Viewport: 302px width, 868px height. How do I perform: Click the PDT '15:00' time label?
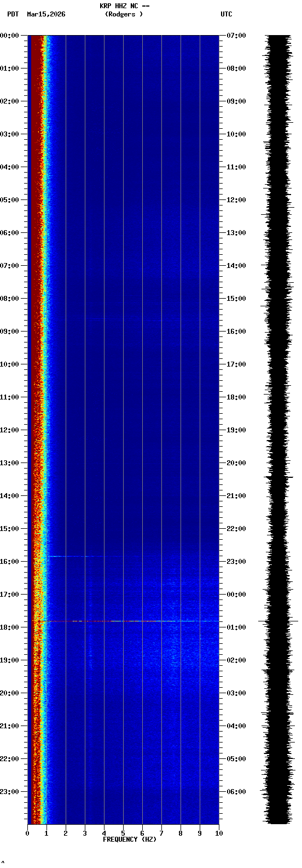click(x=9, y=529)
